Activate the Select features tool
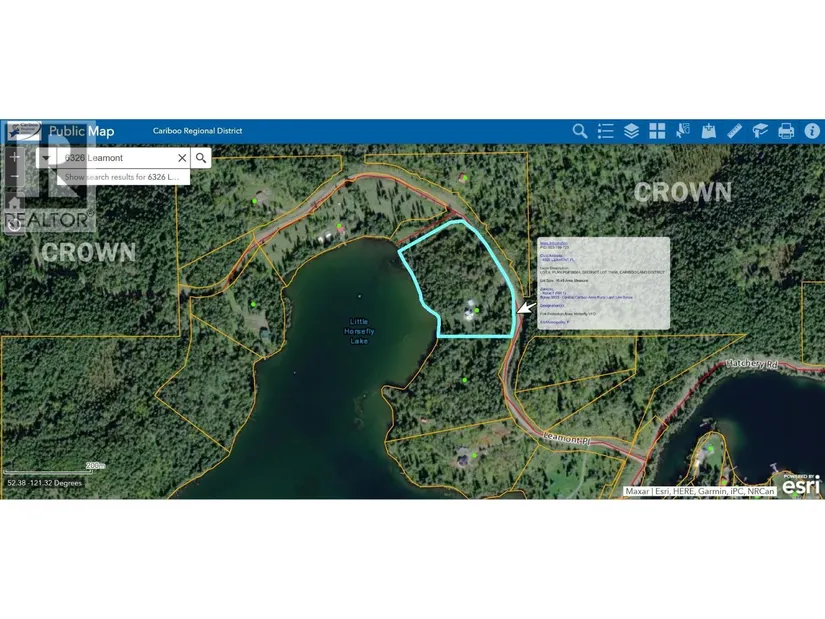 683,131
